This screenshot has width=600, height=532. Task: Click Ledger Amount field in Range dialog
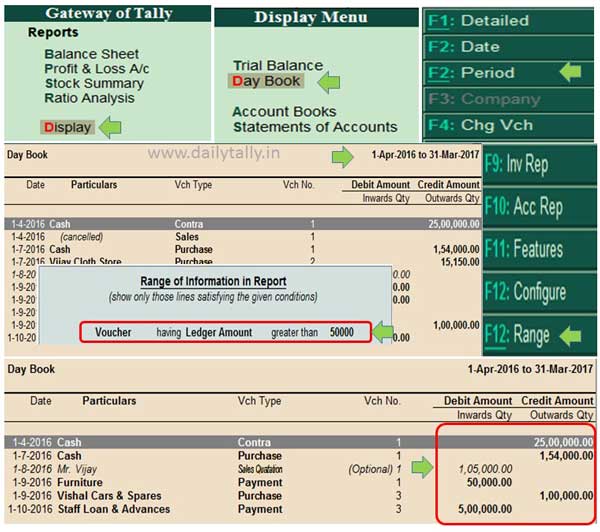click(x=219, y=332)
